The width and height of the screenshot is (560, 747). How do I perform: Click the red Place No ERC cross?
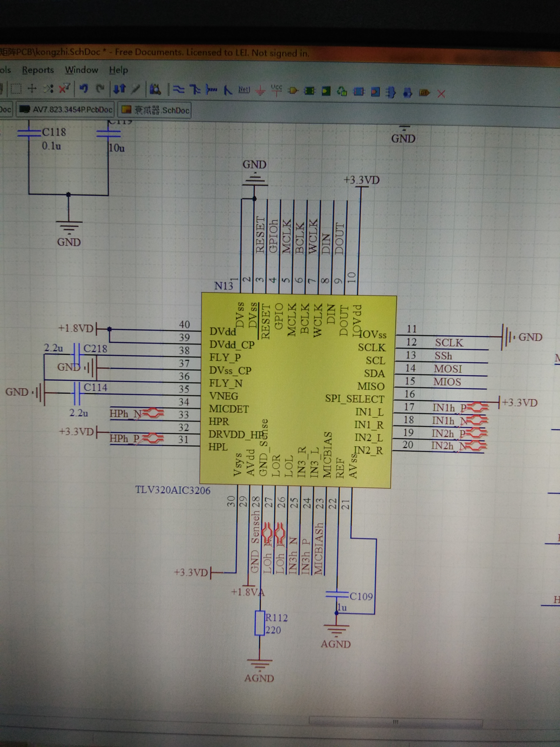pyautogui.click(x=441, y=94)
